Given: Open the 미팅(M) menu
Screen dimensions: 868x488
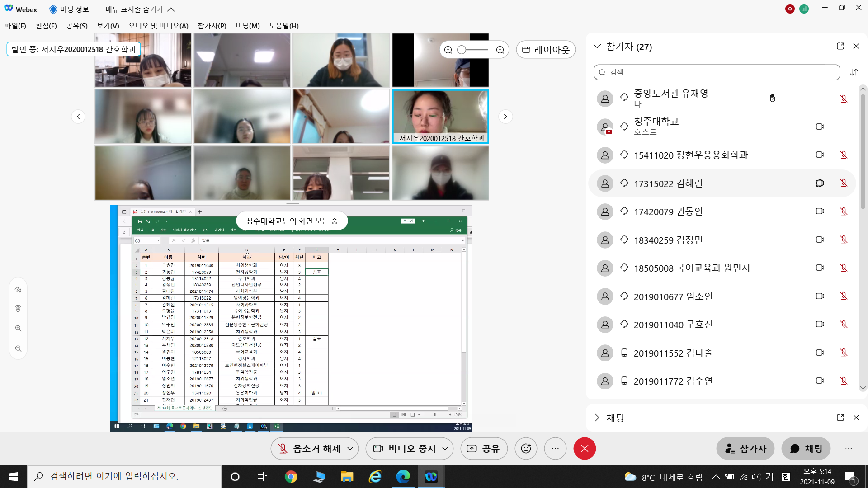Looking at the screenshot, I should coord(248,26).
